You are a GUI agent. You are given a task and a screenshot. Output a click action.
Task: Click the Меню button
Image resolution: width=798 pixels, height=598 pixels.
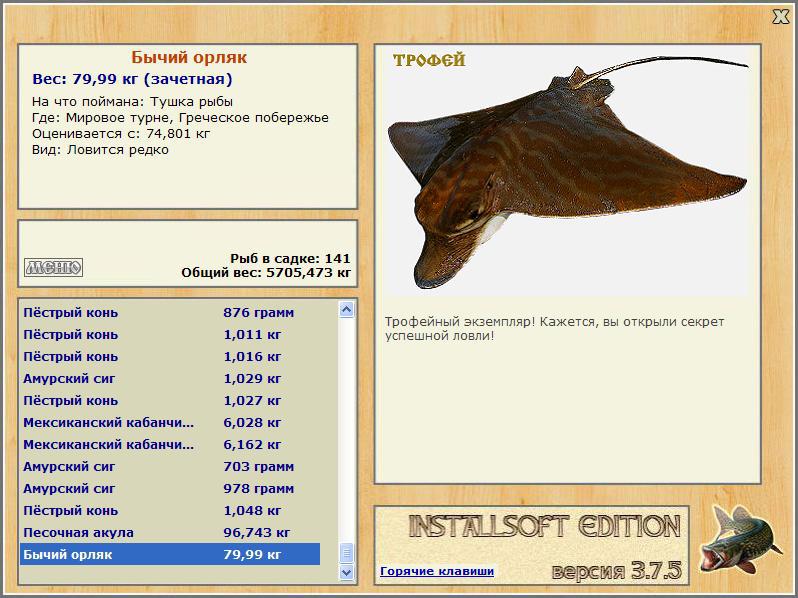tap(53, 267)
